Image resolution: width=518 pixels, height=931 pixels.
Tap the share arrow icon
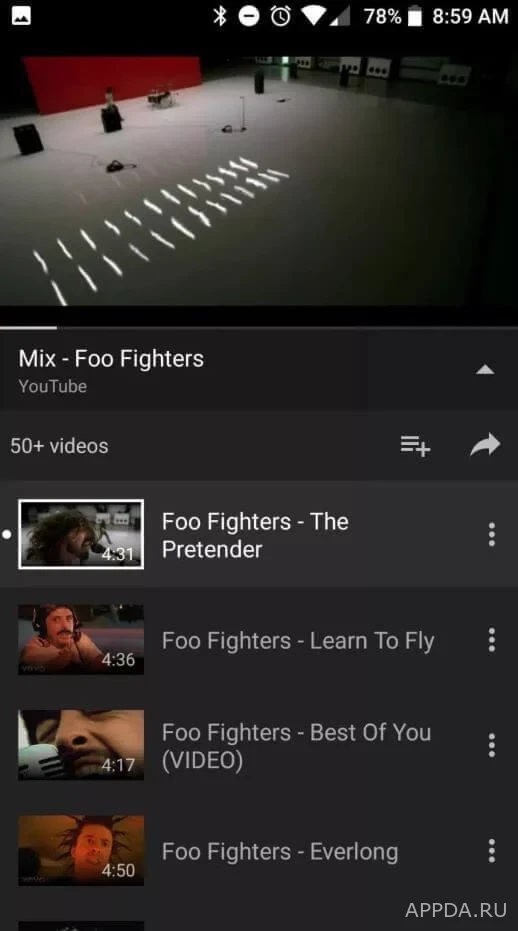coord(485,445)
